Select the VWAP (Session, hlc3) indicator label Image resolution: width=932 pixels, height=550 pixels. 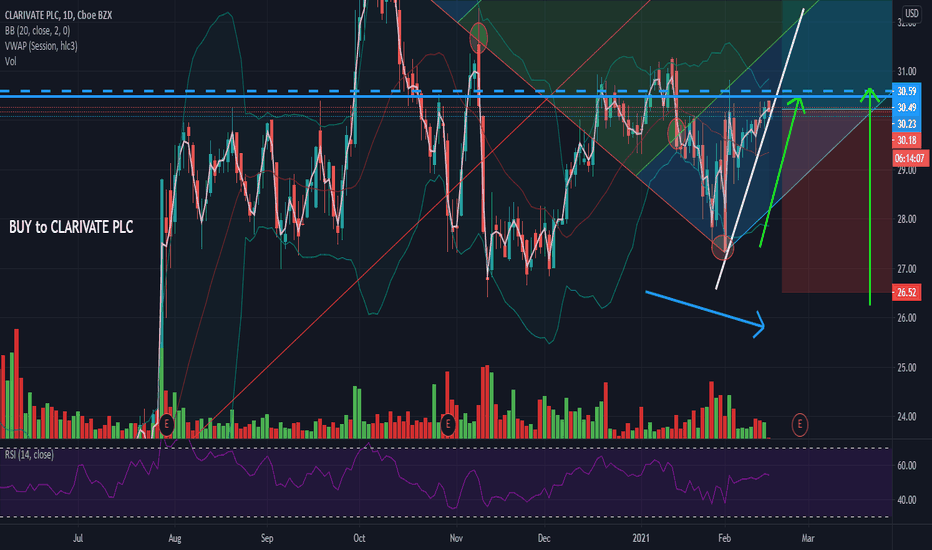[41, 46]
